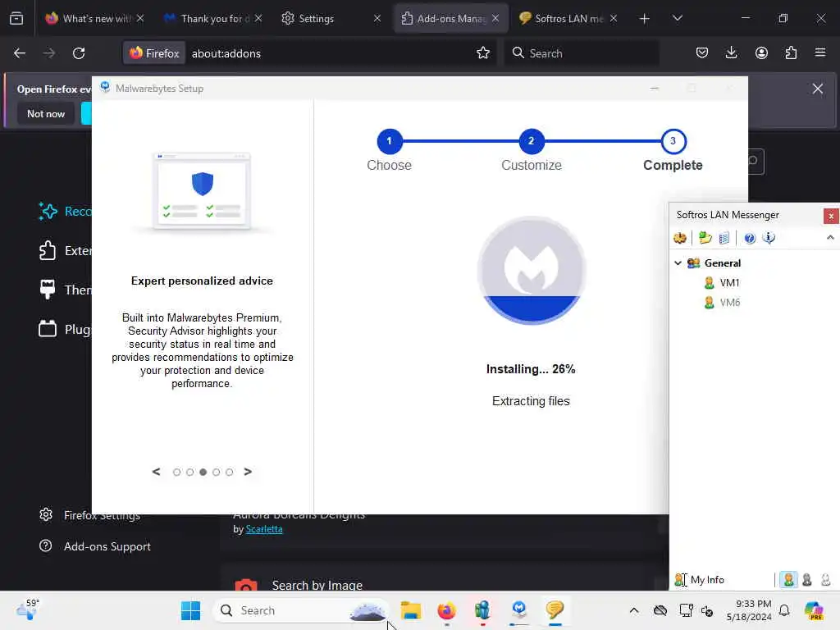Open the Firefox account icon

(761, 53)
